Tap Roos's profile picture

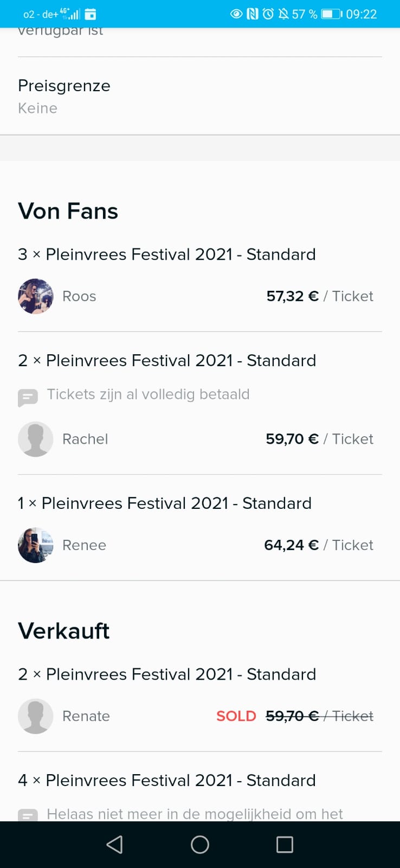coord(36,296)
